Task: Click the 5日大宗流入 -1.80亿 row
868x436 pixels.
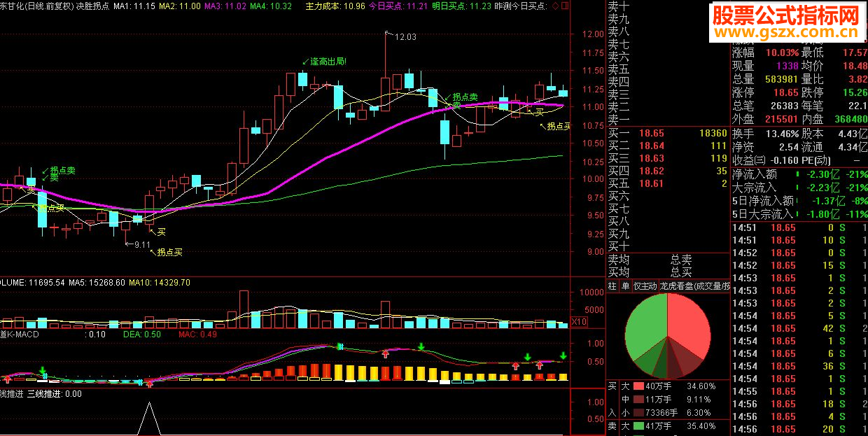Action: click(x=799, y=214)
